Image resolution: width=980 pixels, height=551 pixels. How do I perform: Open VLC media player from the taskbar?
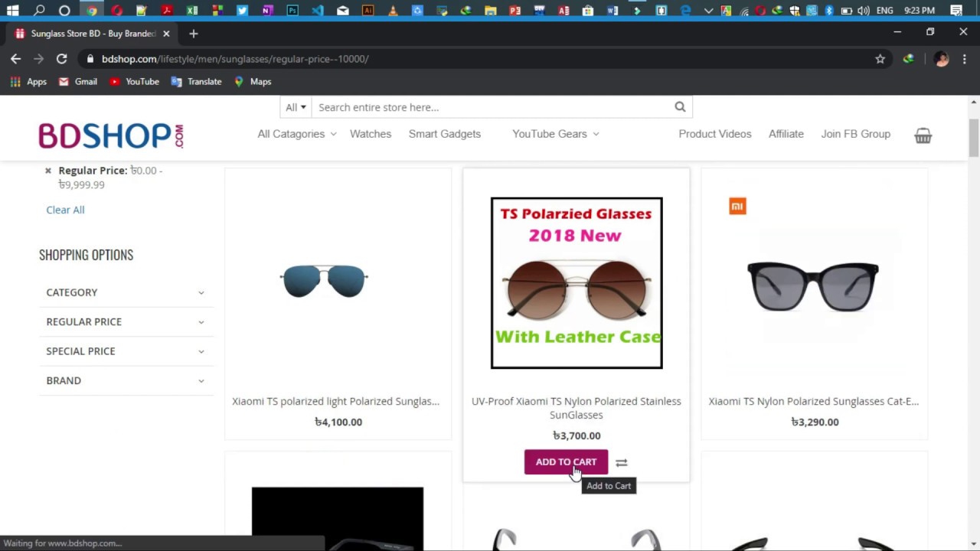click(x=393, y=11)
